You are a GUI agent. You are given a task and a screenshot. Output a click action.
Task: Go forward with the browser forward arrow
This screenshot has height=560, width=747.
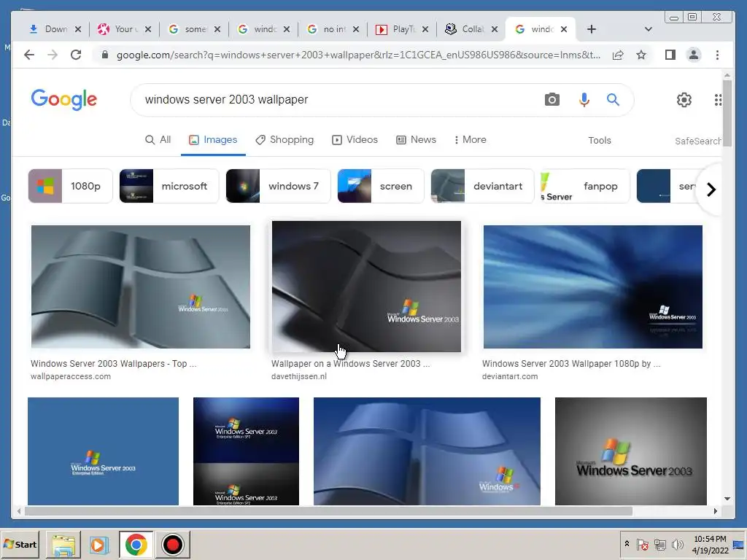tap(53, 55)
